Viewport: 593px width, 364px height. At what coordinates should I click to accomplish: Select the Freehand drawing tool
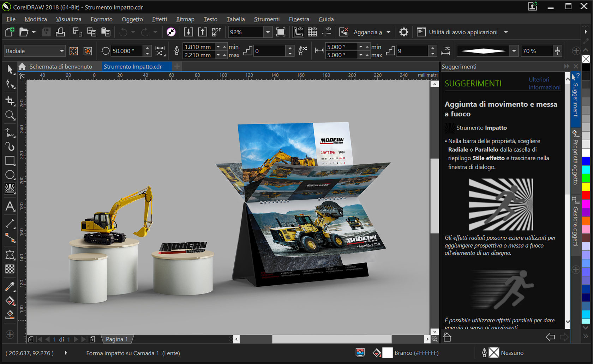click(x=10, y=133)
